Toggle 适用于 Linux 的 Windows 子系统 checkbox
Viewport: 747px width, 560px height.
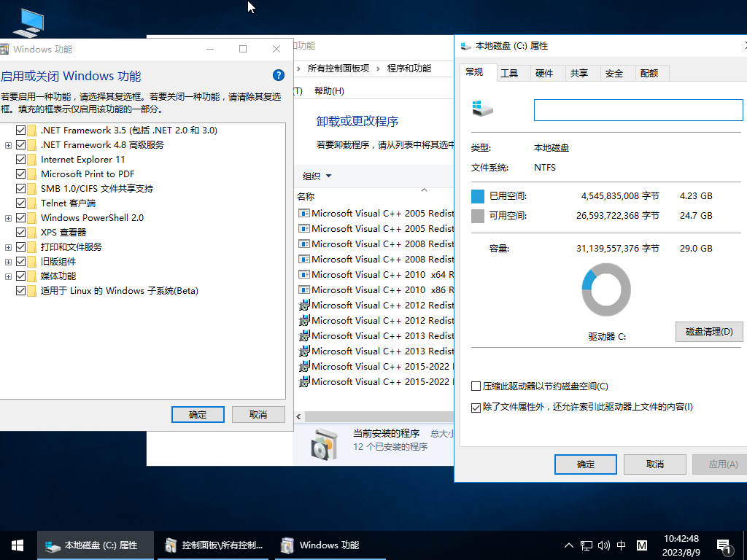[x=20, y=290]
